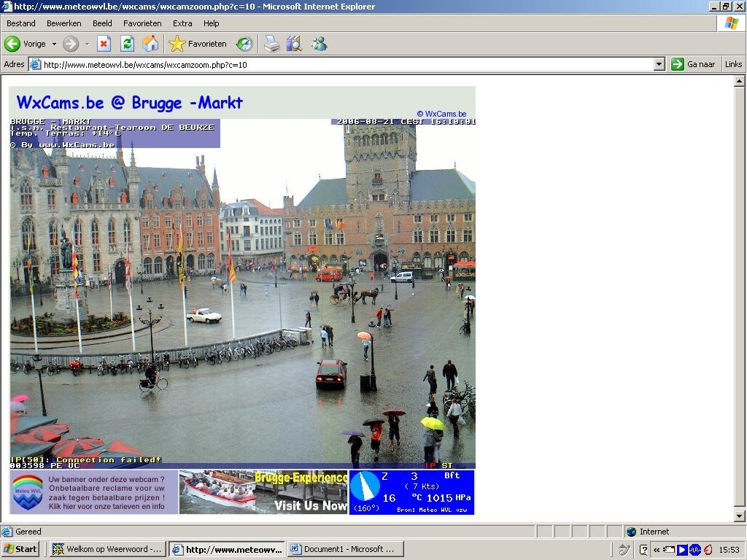This screenshot has height=560, width=747.
Task: Go to the Home page icon
Action: tap(150, 44)
